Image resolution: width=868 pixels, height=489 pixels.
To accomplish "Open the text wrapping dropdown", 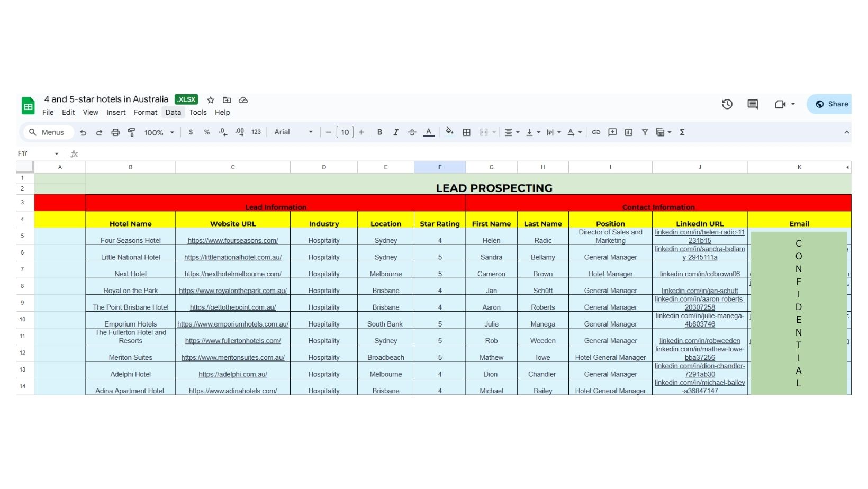I will pos(554,132).
